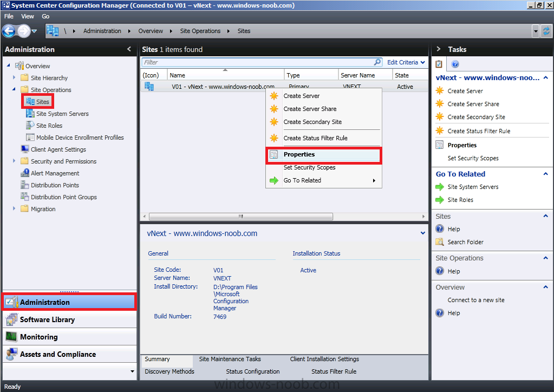Viewport: 554px width, 392px height.
Task: Sort the list by State column
Action: [410, 75]
